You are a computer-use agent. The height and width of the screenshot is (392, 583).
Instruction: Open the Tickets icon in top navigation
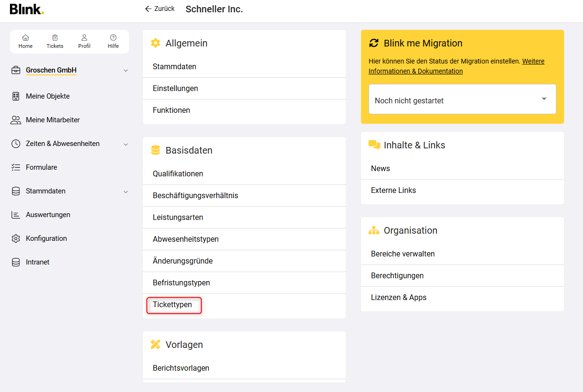click(x=55, y=38)
